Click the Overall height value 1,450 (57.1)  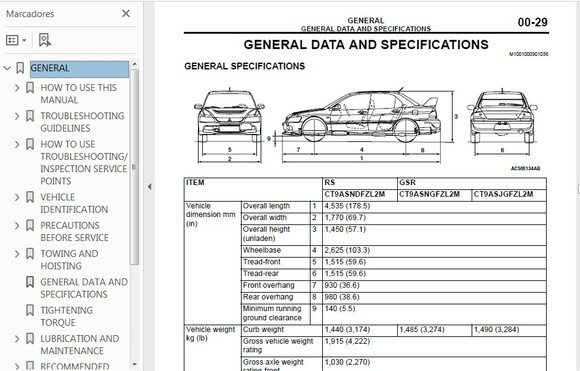click(x=345, y=229)
